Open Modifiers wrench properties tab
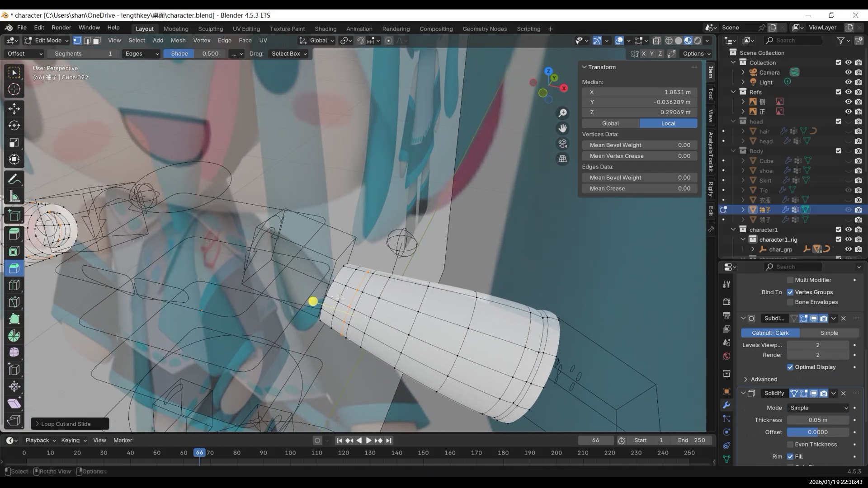 click(726, 405)
